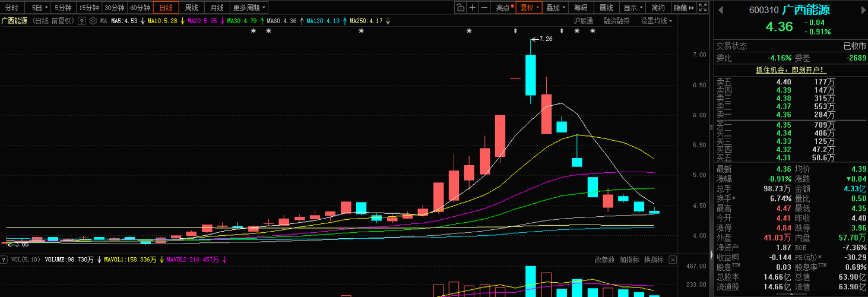This screenshot has width=868, height=297.
Task: Click the 3.86 low price label
Action: click(x=22, y=244)
